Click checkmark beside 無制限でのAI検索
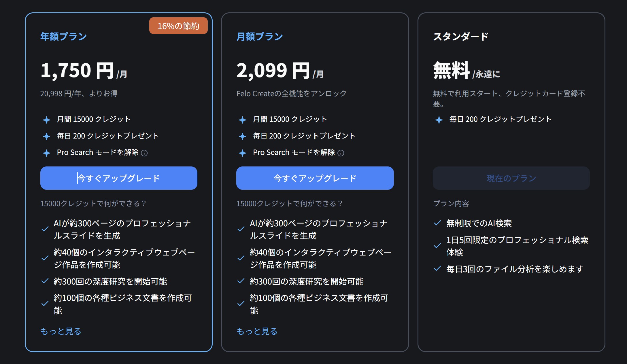Viewport: 627px width, 364px height. (x=437, y=223)
